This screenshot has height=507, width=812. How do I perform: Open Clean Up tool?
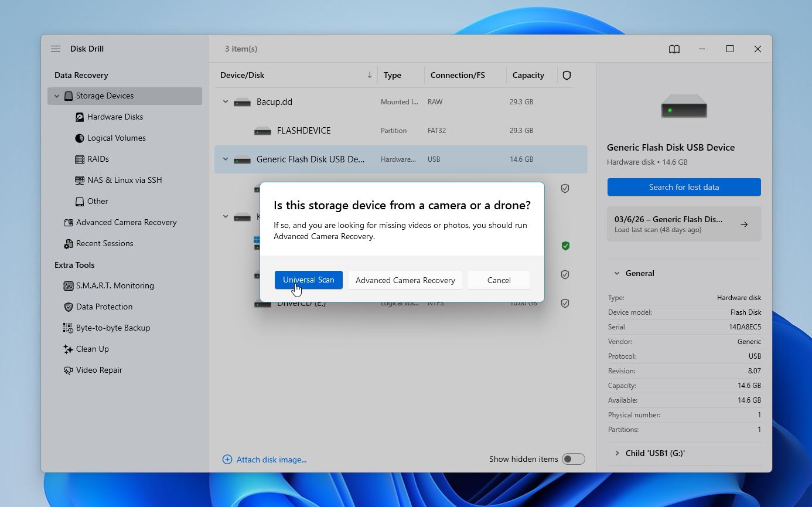[93, 349]
